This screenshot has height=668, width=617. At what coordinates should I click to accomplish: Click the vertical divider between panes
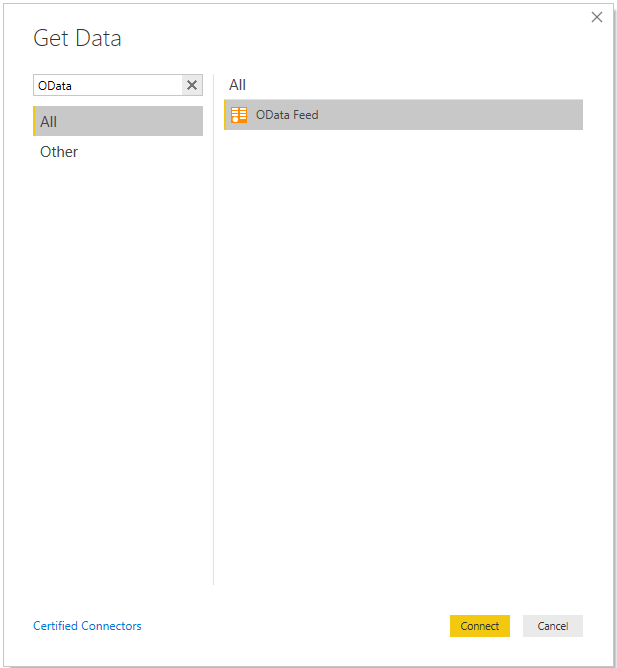(x=213, y=350)
